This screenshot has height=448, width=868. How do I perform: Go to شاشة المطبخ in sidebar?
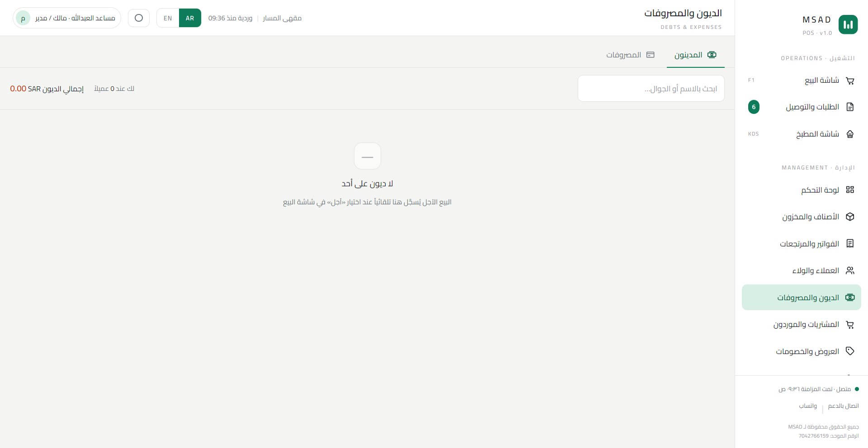coord(802,134)
